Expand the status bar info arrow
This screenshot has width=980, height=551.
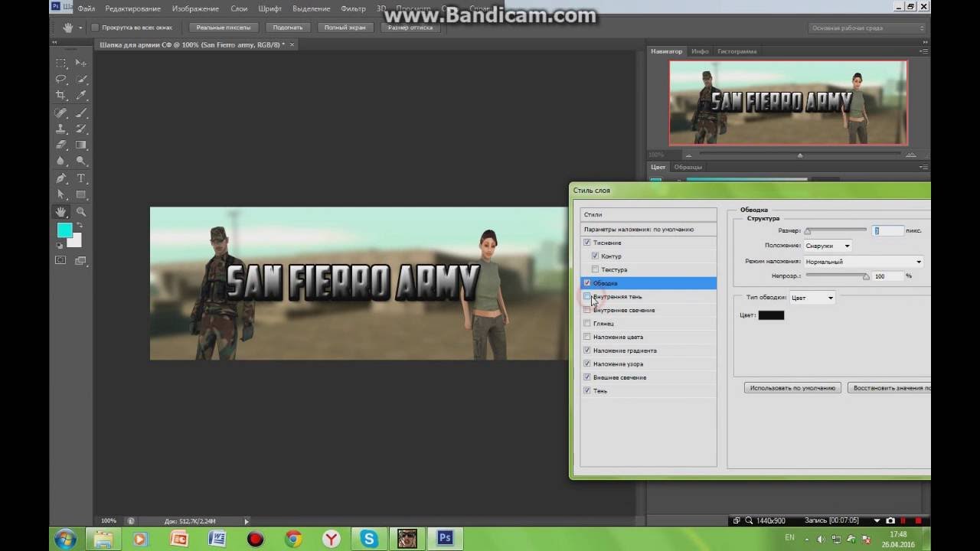247,521
